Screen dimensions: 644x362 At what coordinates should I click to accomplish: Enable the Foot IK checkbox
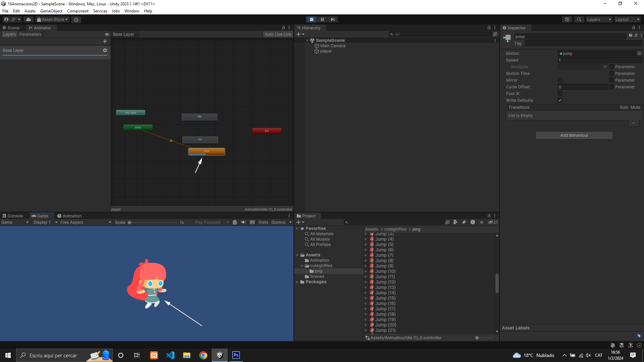tap(560, 94)
